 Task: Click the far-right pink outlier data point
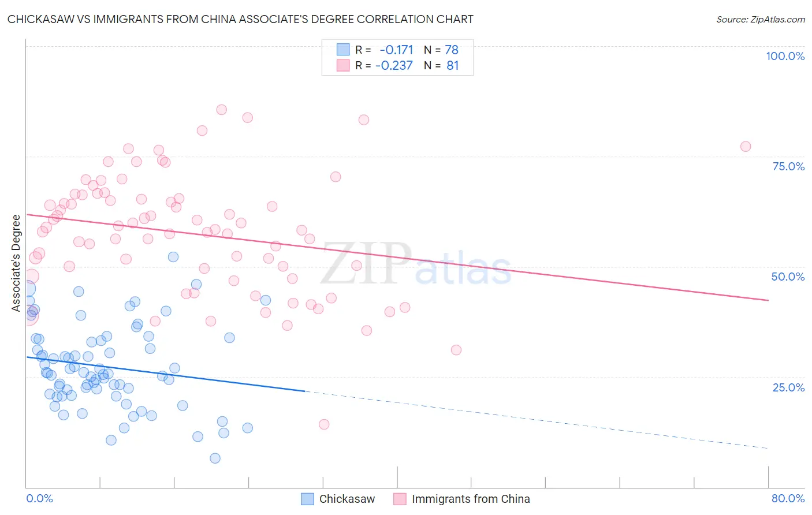pos(746,147)
